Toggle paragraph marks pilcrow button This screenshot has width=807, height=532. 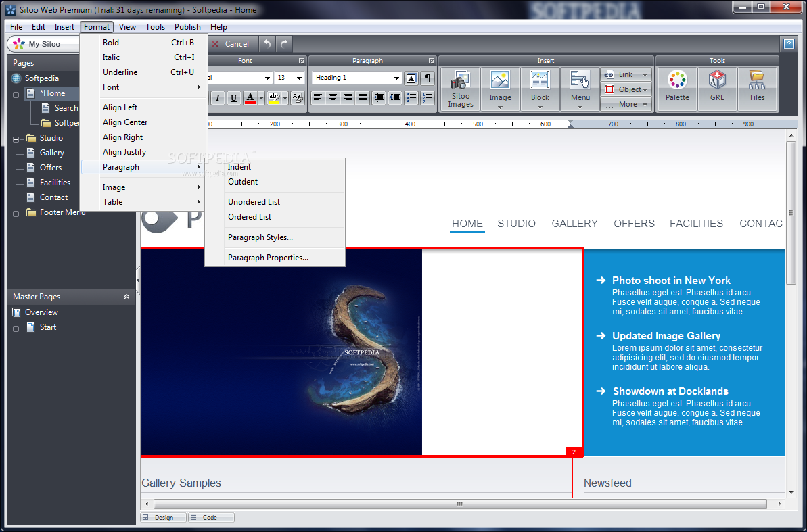click(427, 78)
